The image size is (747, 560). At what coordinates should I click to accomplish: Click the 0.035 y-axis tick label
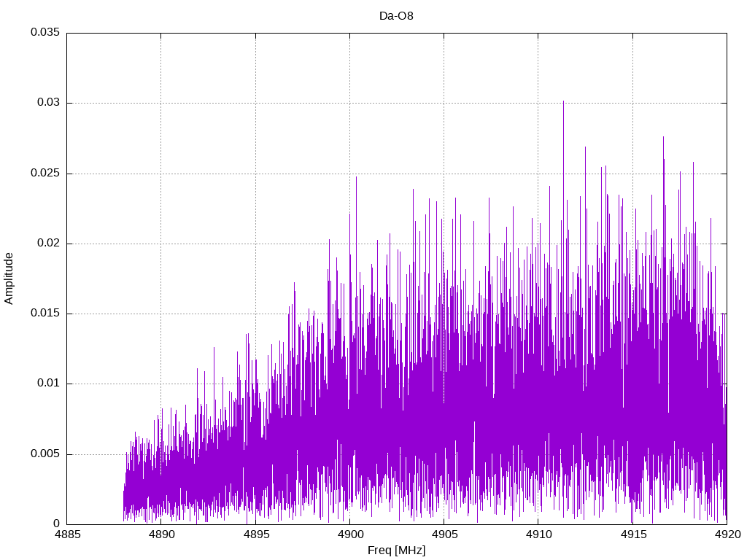[45, 32]
